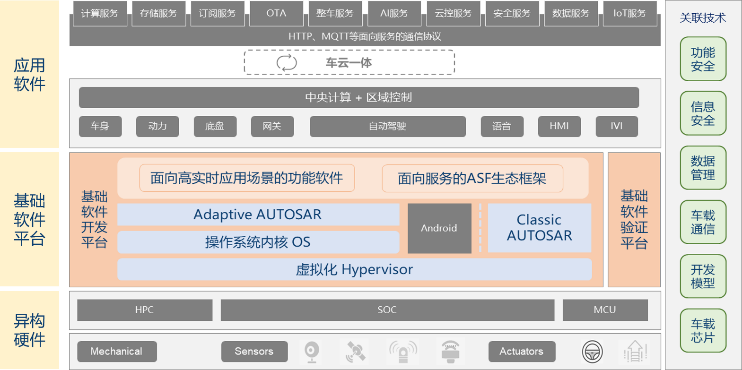This screenshot has height=370, width=742.
Task: Select the 数据服务 service box
Action: pos(571,13)
